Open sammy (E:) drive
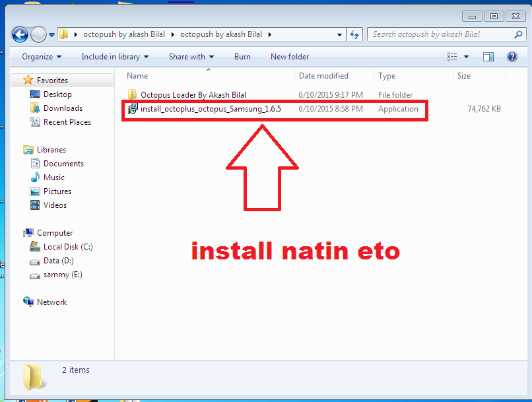Screen dimensions: 532x402 pyautogui.click(x=63, y=275)
